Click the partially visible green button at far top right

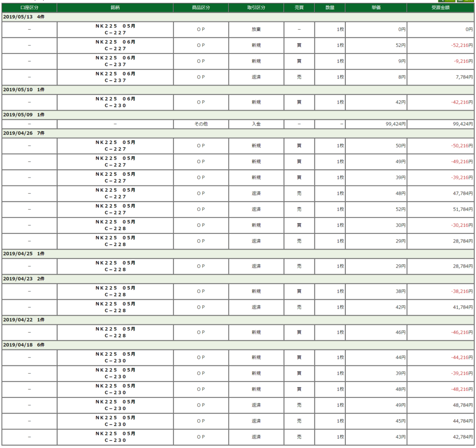click(x=466, y=1)
